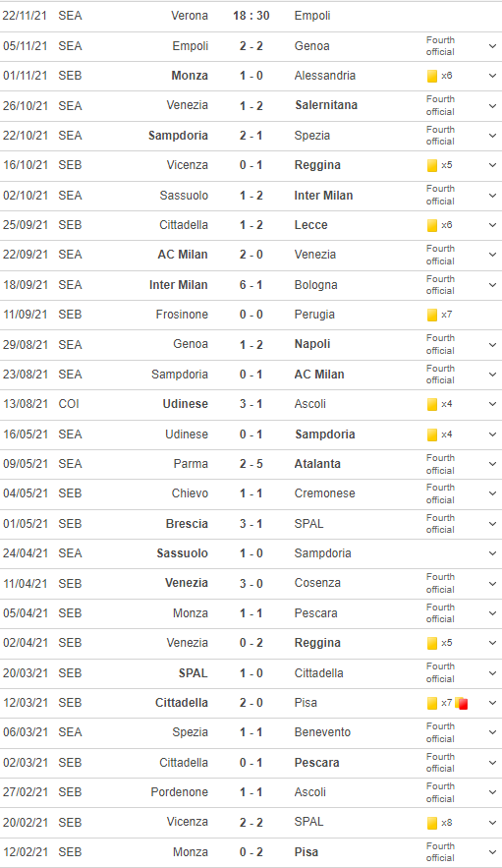
Task: Expand the Empoli vs Genoa match details
Action: tap(492, 46)
